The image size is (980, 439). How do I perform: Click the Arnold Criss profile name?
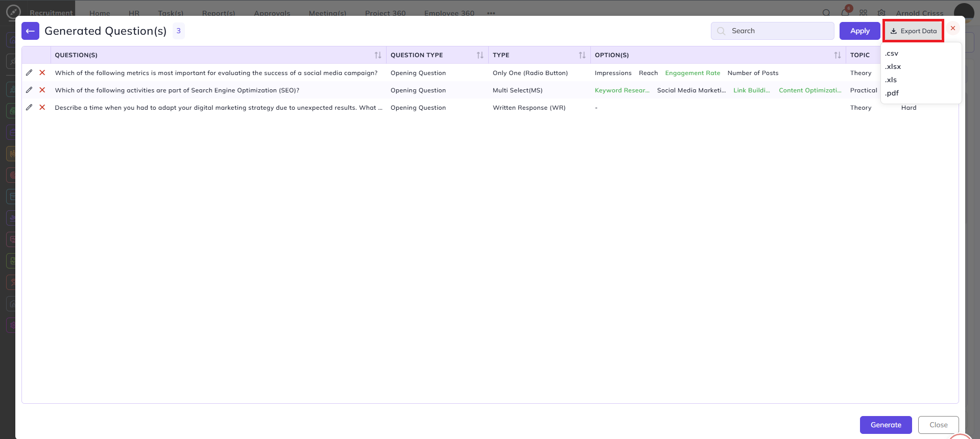[x=920, y=13]
